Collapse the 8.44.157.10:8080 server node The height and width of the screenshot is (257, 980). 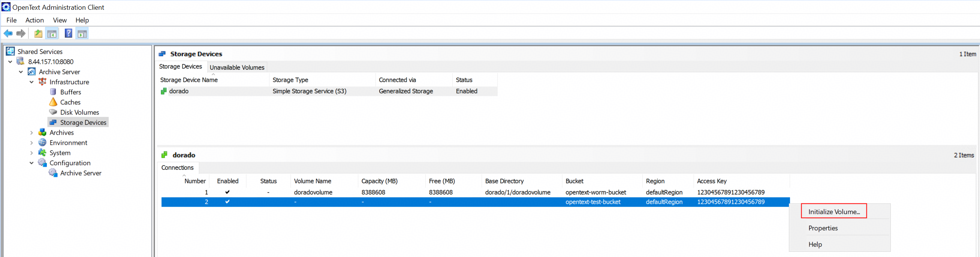10,61
